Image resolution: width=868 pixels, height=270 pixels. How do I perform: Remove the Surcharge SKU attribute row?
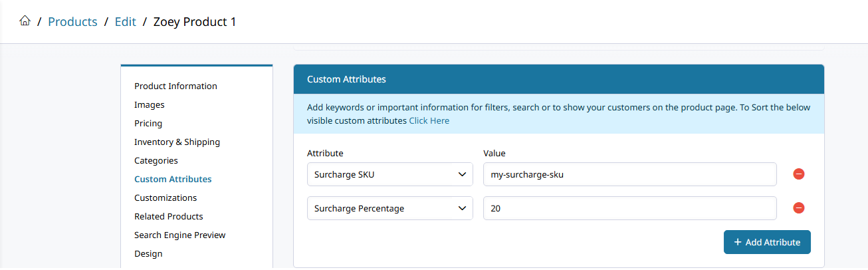tap(799, 174)
